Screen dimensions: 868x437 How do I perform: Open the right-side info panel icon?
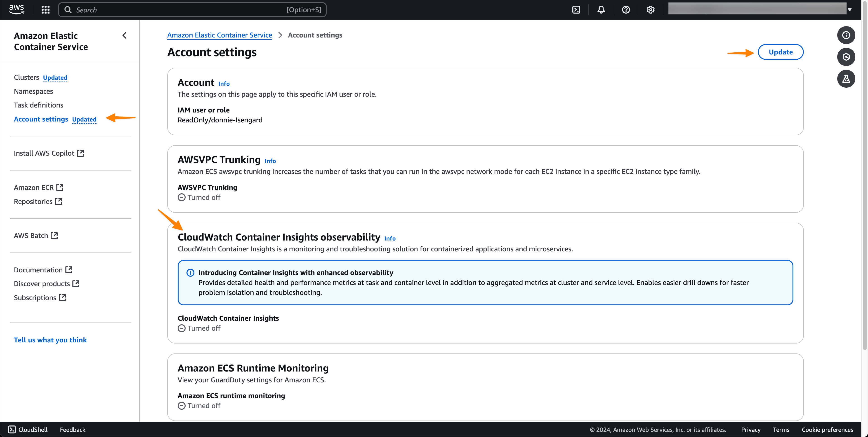(846, 35)
